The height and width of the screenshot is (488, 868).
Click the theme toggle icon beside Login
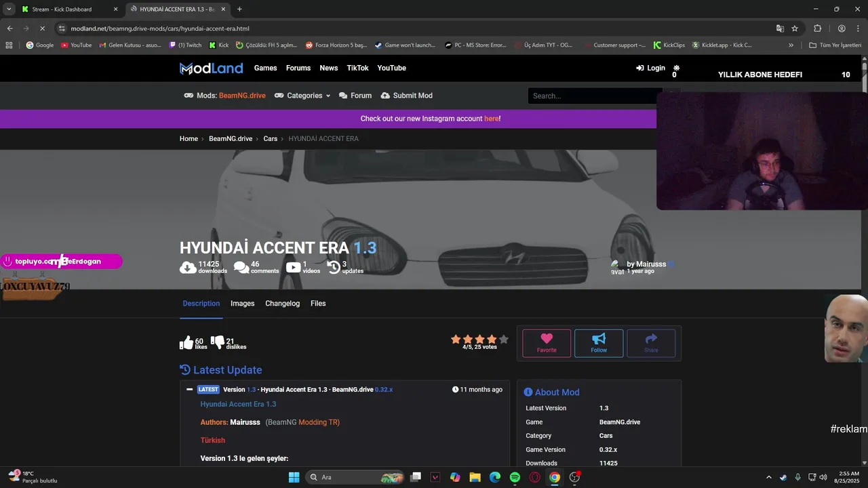(676, 68)
